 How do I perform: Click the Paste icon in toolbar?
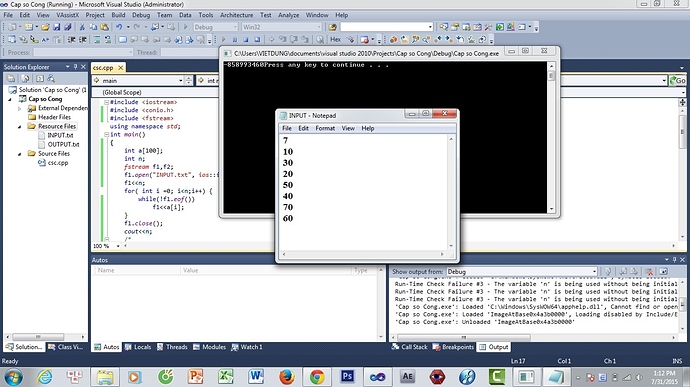pyautogui.click(x=104, y=27)
